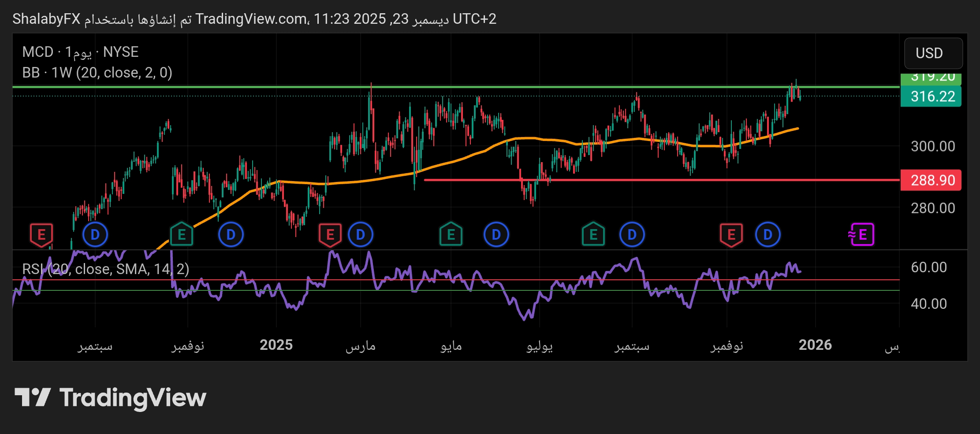Select the dividend marker above March 2025

[360, 234]
